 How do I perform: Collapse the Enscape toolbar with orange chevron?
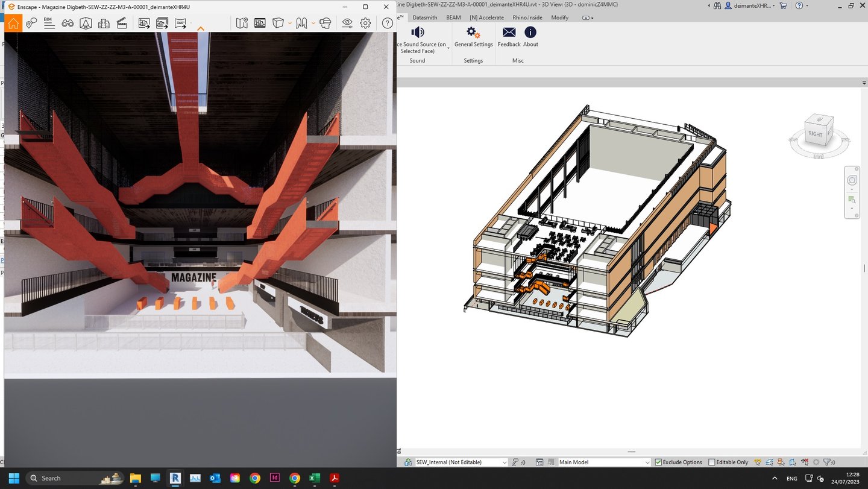pos(201,28)
